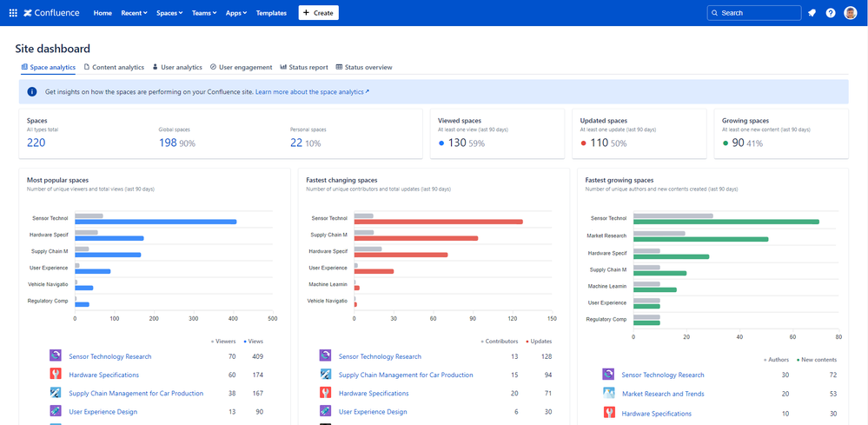Expand the Spaces dropdown menu

pyautogui.click(x=169, y=13)
